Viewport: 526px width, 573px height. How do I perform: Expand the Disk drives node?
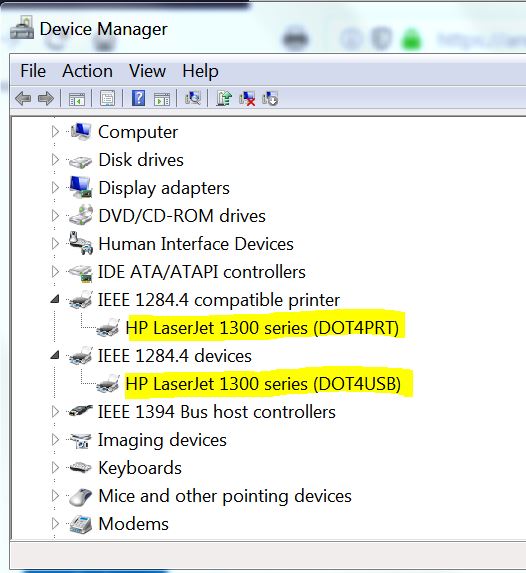[x=55, y=160]
